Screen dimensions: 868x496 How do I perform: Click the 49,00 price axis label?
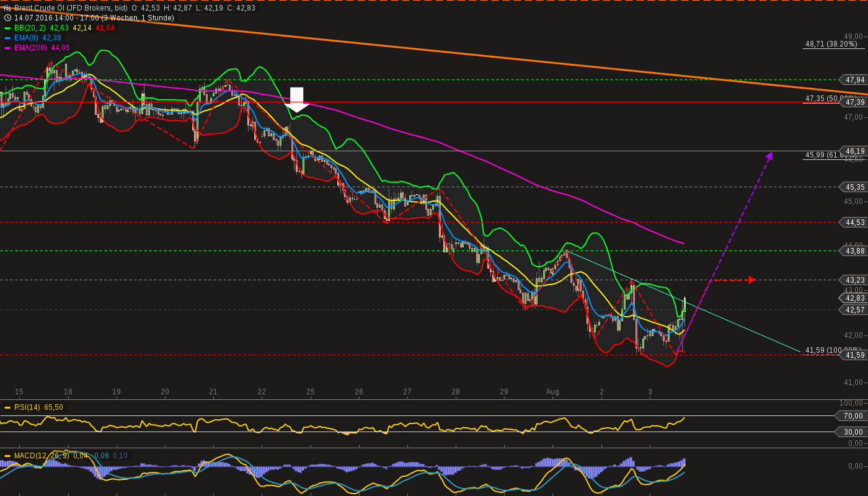pos(854,36)
